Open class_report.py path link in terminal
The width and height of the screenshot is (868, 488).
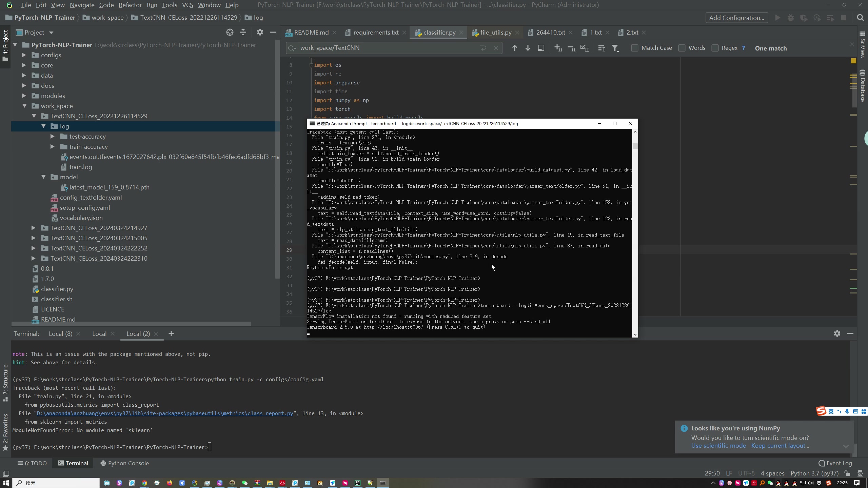point(165,413)
